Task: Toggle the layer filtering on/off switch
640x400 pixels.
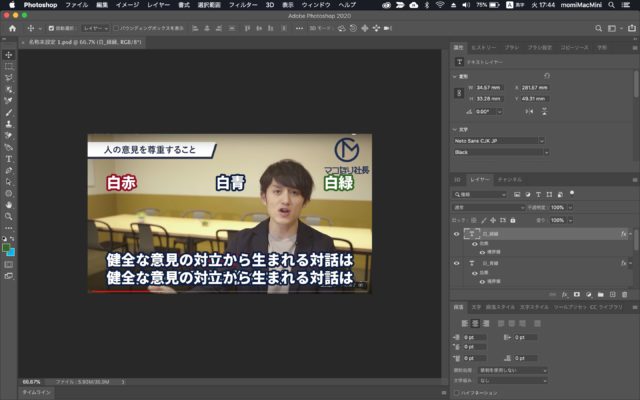Action: pyautogui.click(x=572, y=193)
